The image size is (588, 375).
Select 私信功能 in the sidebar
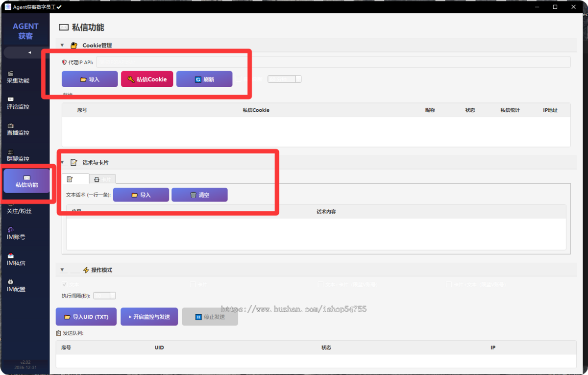click(26, 181)
